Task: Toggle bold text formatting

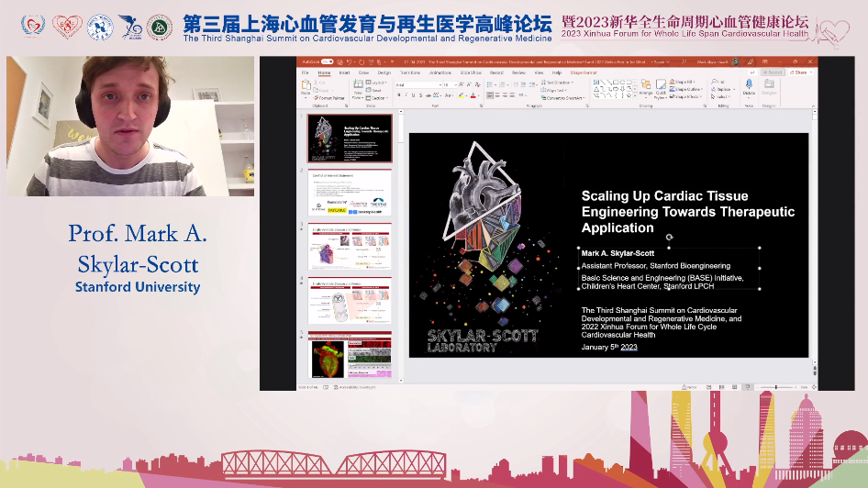Action: tap(396, 95)
